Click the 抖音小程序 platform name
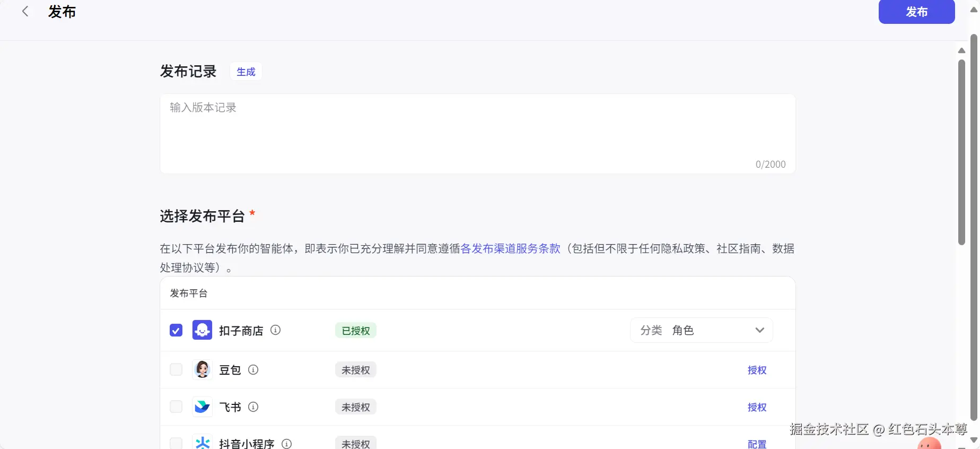This screenshot has width=980, height=449. [x=247, y=443]
